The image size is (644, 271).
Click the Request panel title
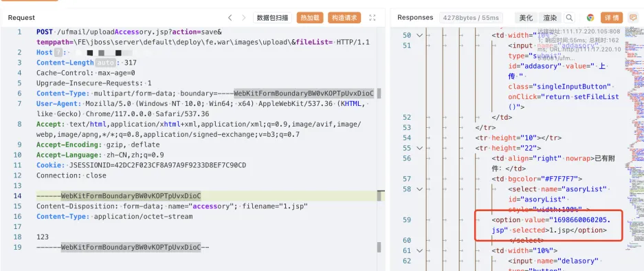click(x=21, y=18)
